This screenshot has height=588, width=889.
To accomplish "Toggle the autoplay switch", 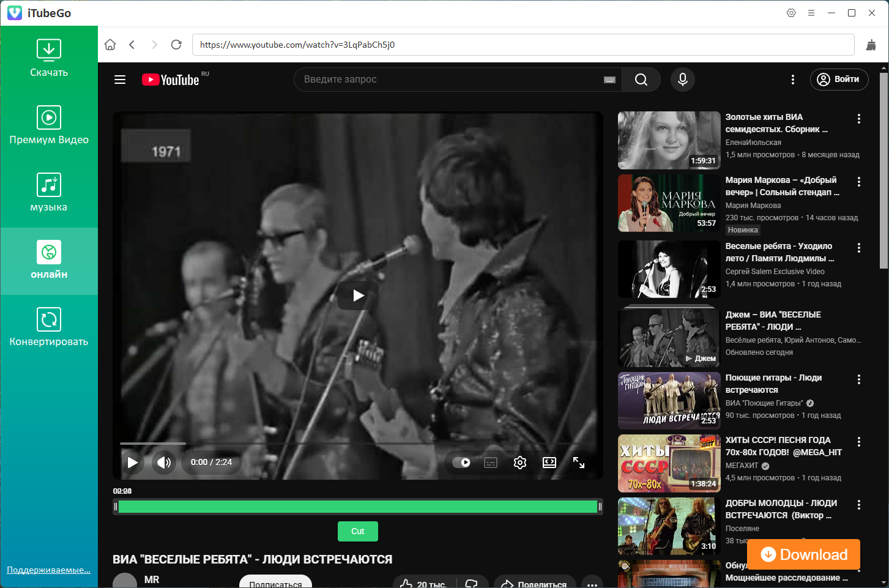I will pyautogui.click(x=461, y=463).
